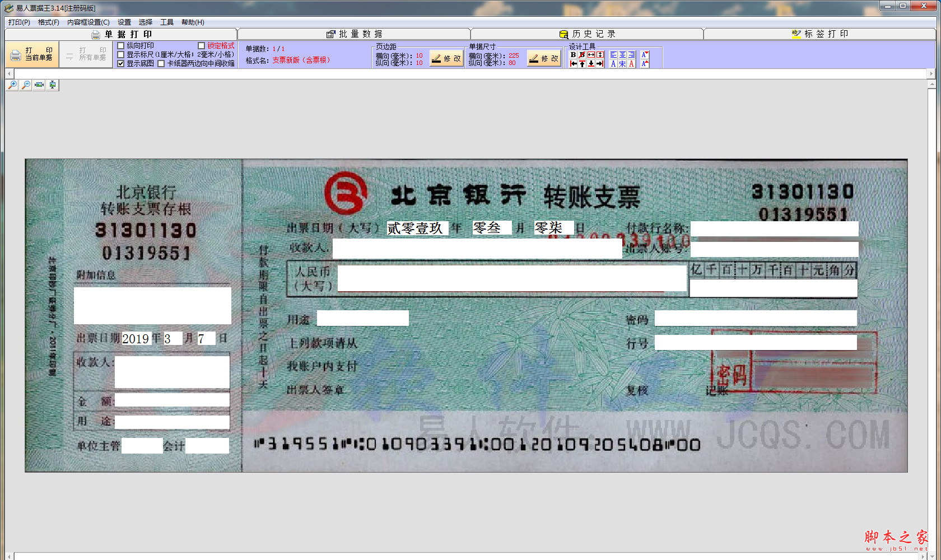Click 打印当前单据 button
941x560 pixels.
32,54
